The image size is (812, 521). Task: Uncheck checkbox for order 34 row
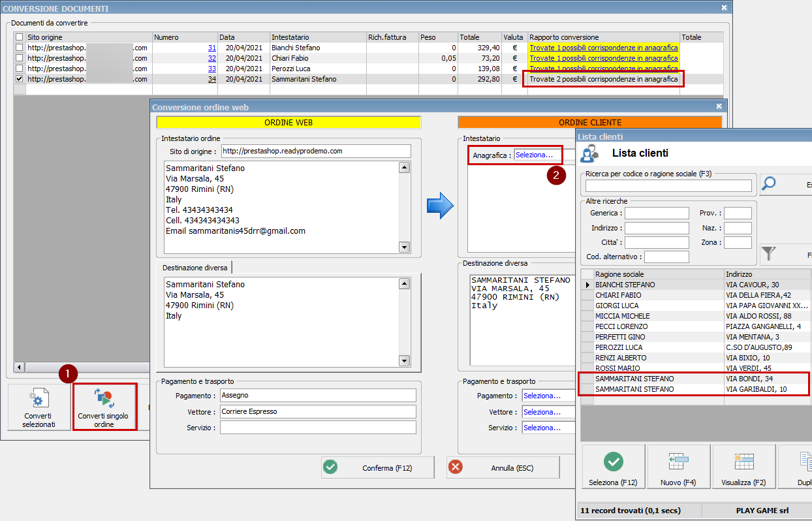coord(19,79)
